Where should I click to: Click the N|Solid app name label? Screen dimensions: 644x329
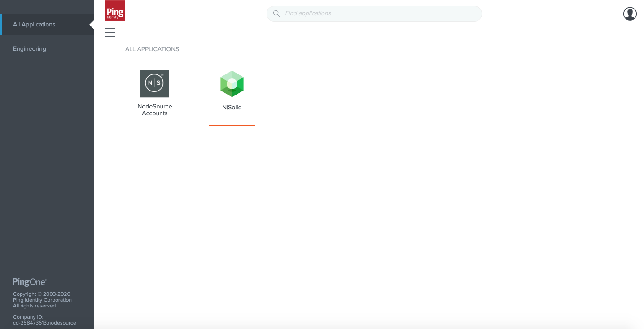(x=232, y=108)
